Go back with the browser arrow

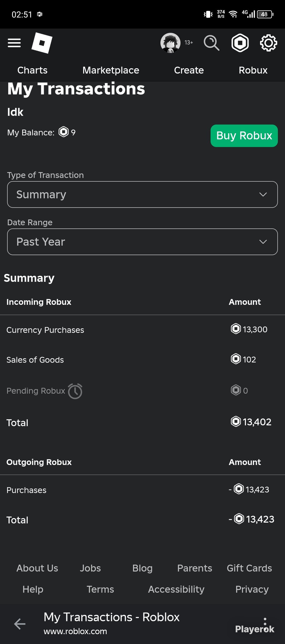(x=20, y=624)
